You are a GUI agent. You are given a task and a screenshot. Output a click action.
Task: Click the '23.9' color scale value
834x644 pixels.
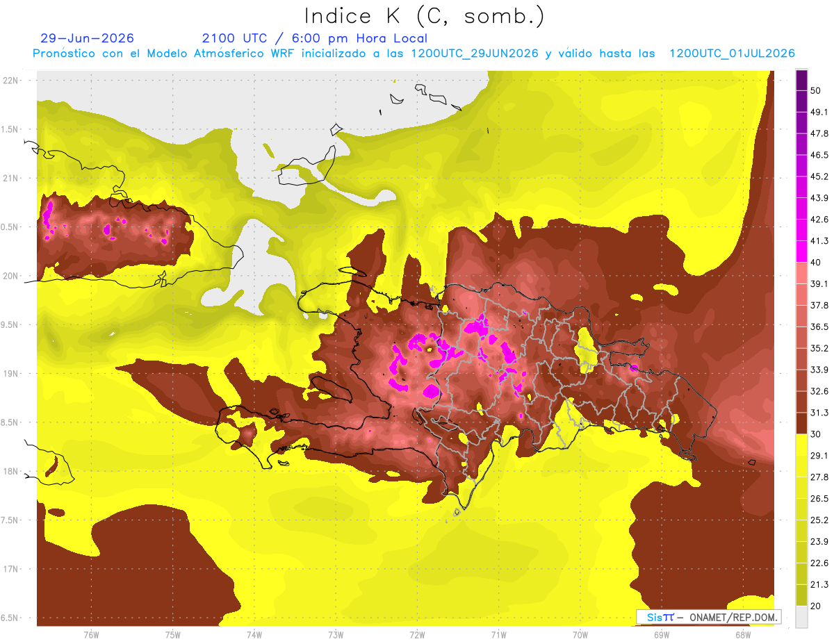click(x=819, y=542)
